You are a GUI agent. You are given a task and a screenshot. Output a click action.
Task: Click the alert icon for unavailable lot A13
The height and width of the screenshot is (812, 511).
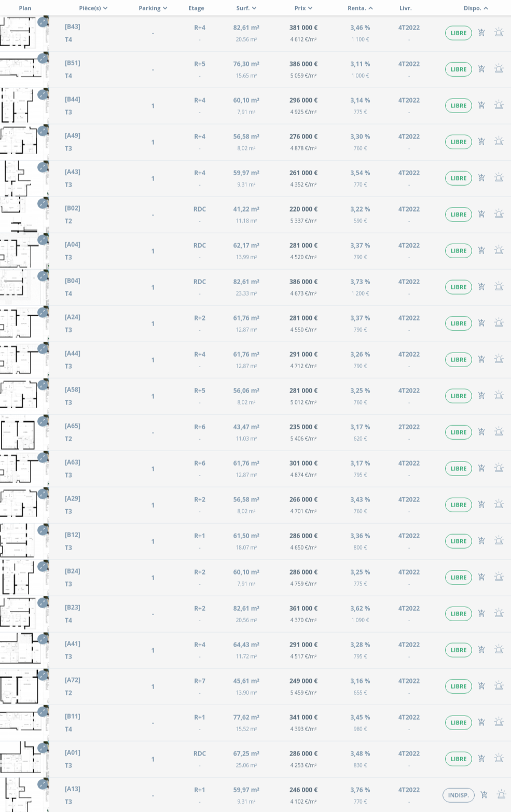pyautogui.click(x=501, y=795)
